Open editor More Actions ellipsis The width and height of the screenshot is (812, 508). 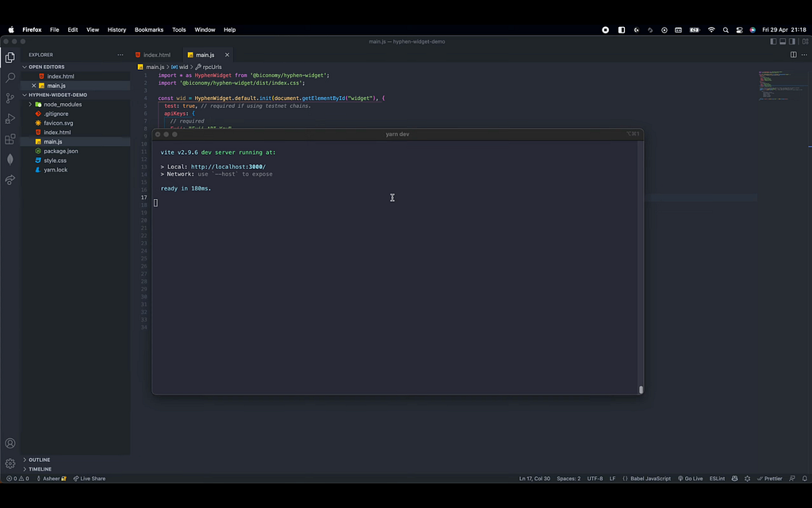pos(804,55)
